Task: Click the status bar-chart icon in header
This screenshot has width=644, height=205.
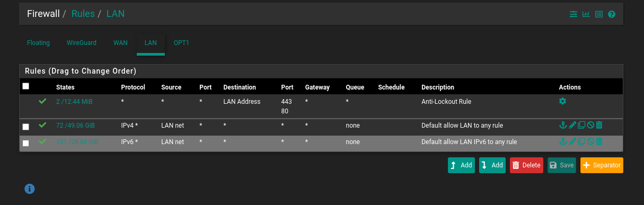Action: (586, 14)
